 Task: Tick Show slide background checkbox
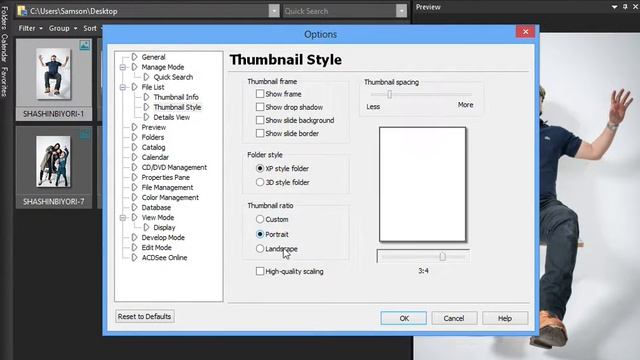click(260, 120)
